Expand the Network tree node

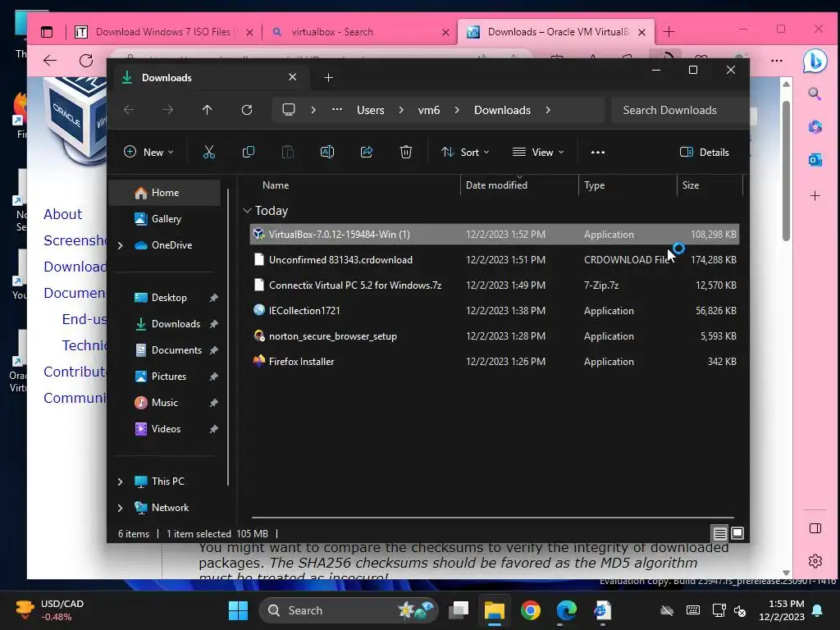click(x=120, y=508)
